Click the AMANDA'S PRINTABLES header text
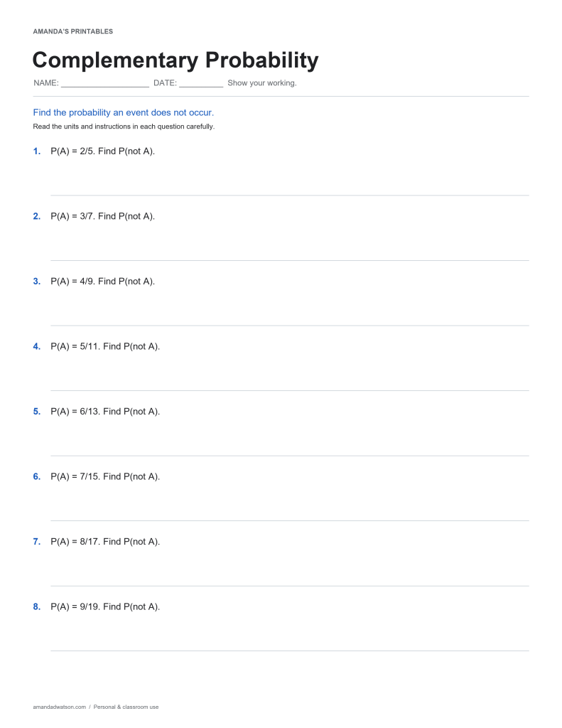 coord(73,31)
